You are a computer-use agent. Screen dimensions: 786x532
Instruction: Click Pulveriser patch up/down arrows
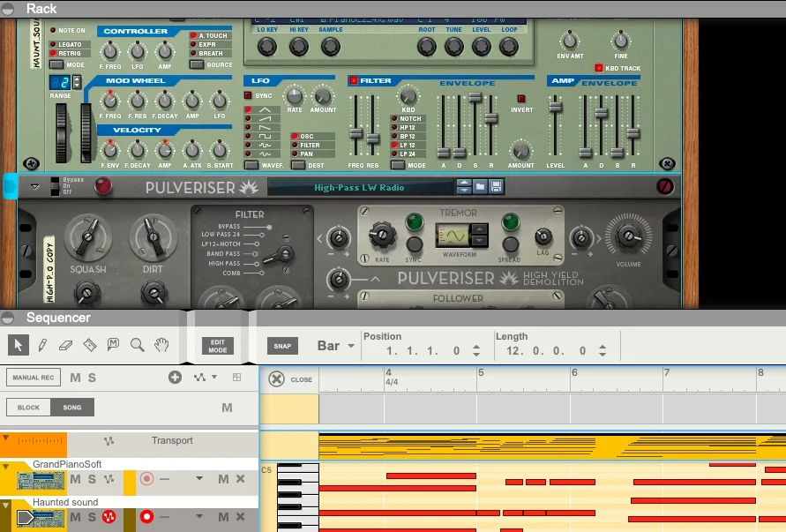click(464, 186)
